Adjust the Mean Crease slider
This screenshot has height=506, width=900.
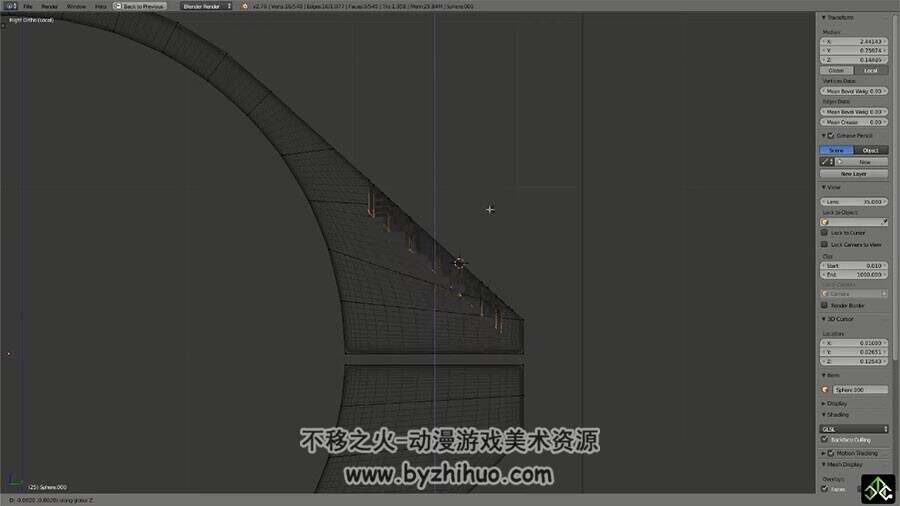click(854, 122)
